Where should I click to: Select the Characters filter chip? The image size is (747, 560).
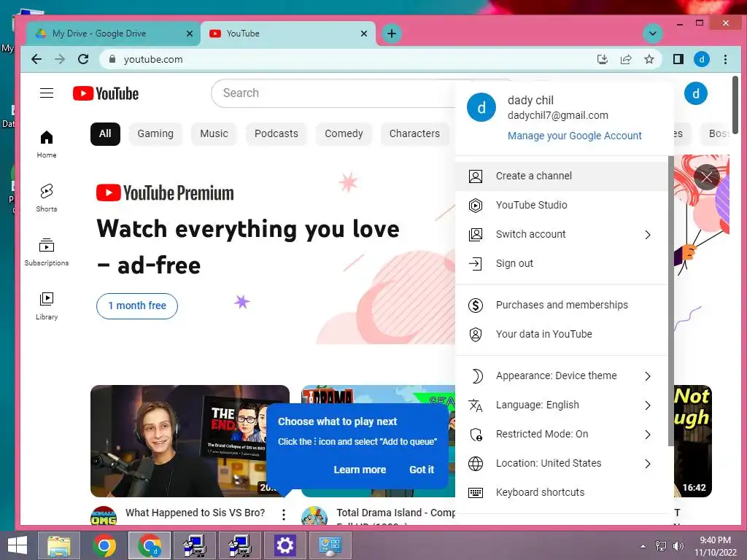click(x=414, y=134)
